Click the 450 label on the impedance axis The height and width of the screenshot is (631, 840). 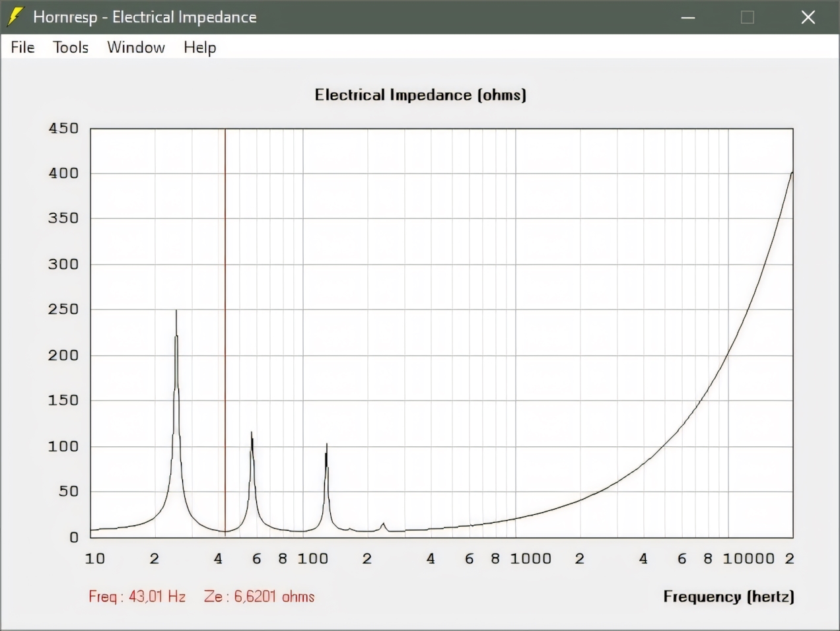point(63,129)
